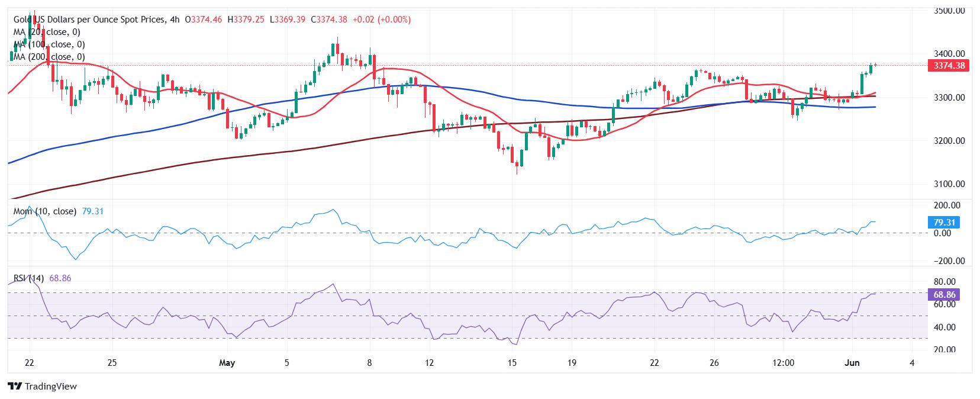980x399 pixels.
Task: Click the 3100.00 price axis label
Action: [949, 184]
